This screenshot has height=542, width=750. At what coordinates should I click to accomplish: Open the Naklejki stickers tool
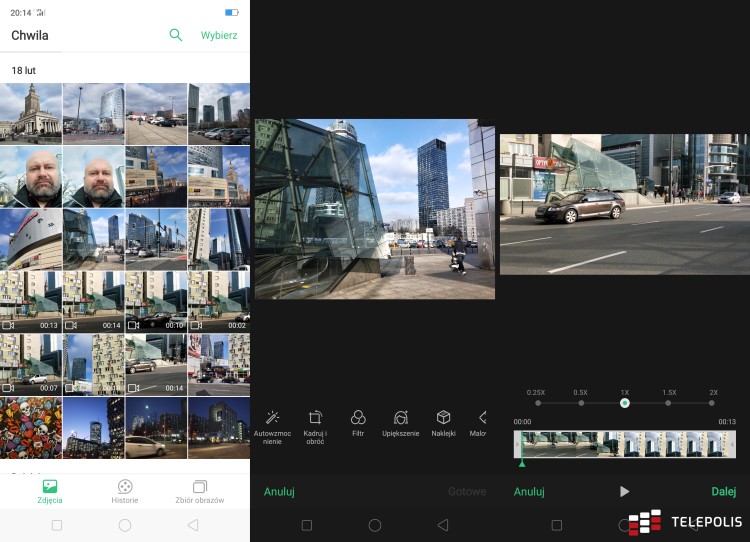tap(443, 423)
